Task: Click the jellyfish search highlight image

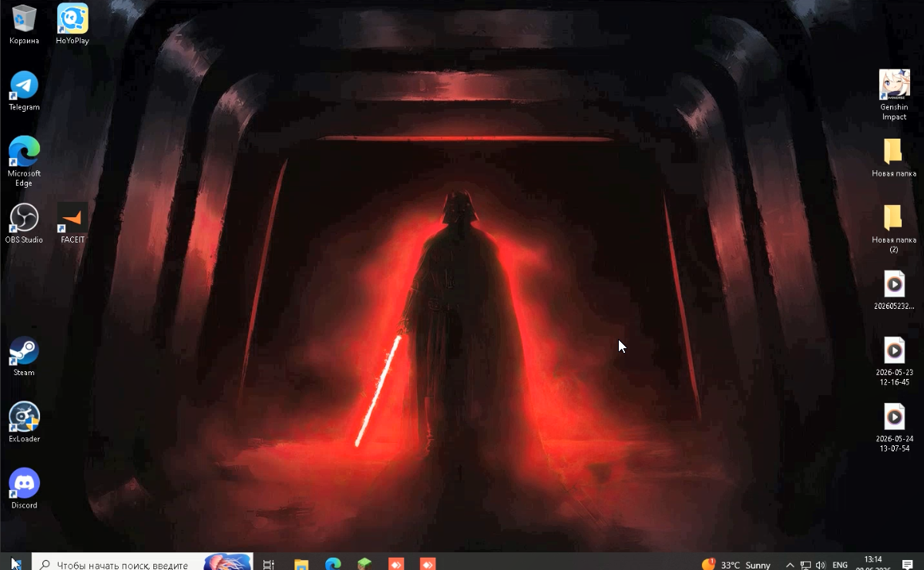Action: tap(227, 562)
